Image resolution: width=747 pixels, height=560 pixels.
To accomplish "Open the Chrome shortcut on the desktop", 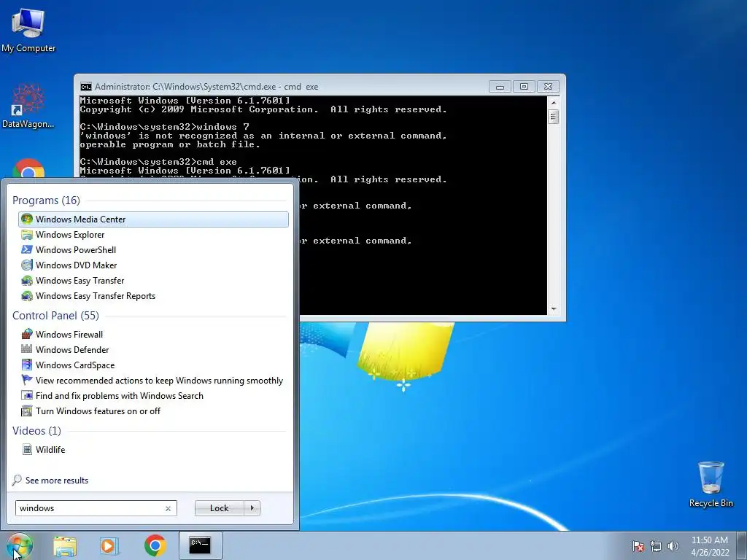I will click(28, 168).
